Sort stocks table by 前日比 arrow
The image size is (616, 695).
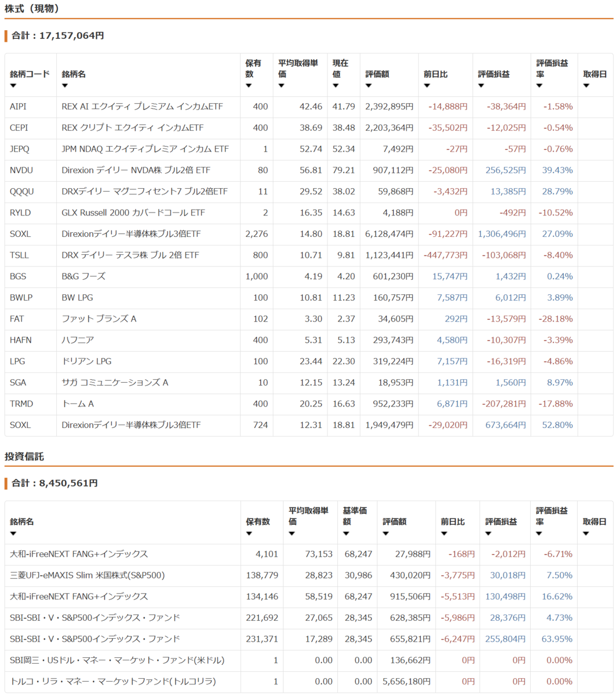tap(427, 86)
